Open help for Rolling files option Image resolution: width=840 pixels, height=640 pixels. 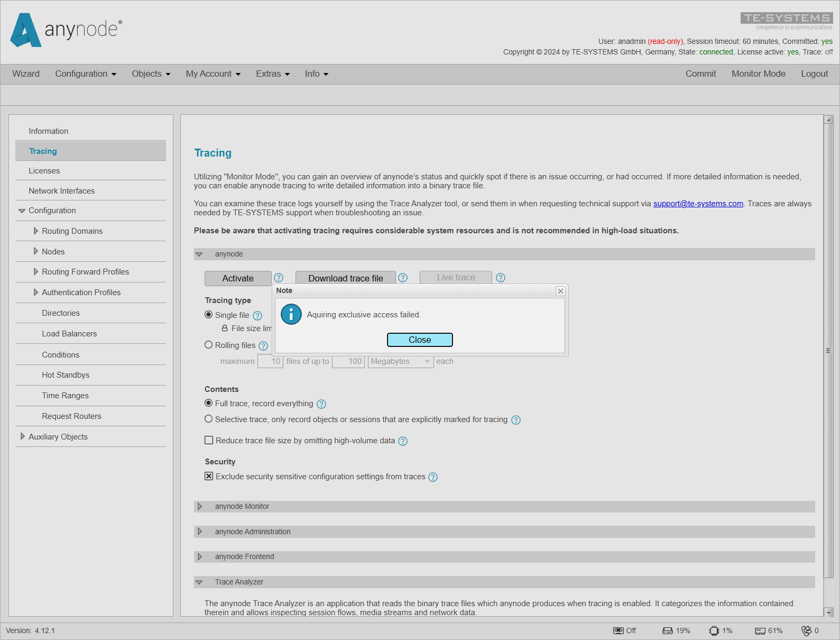click(x=263, y=346)
